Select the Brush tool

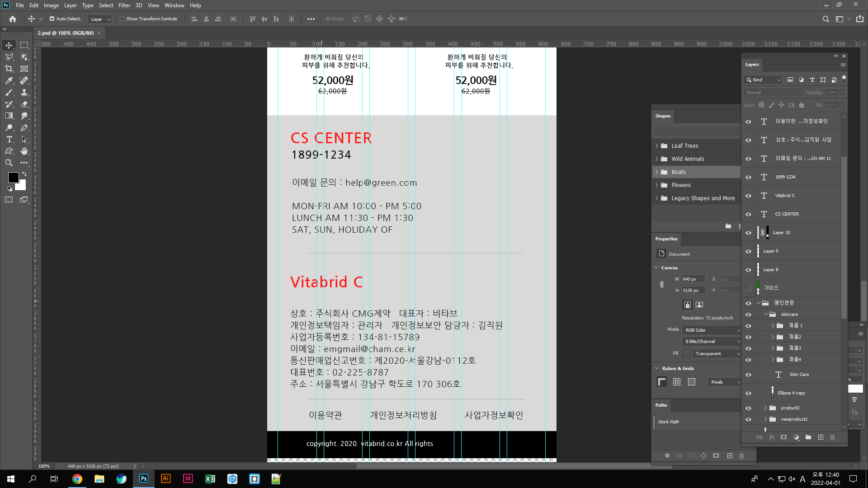click(x=9, y=92)
